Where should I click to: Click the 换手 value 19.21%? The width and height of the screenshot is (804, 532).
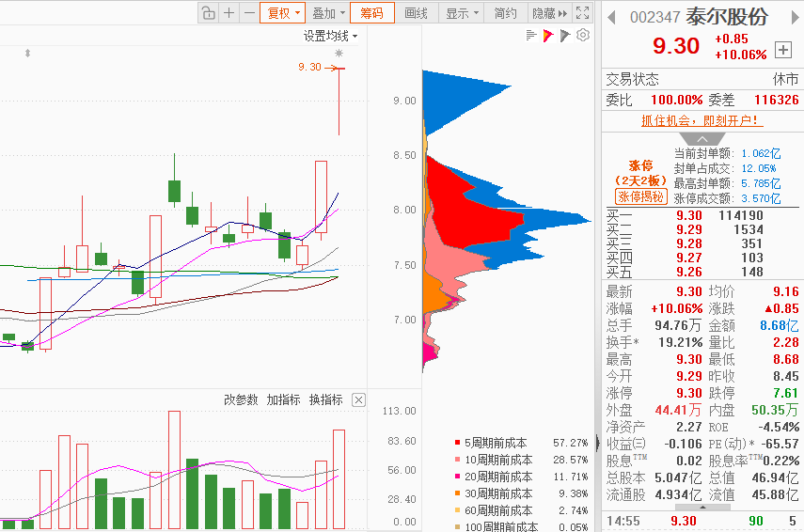tap(681, 342)
